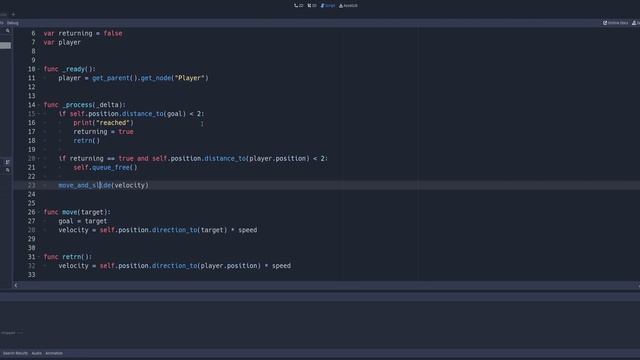Click 'direction_to(target)' on line 28

pos(189,230)
